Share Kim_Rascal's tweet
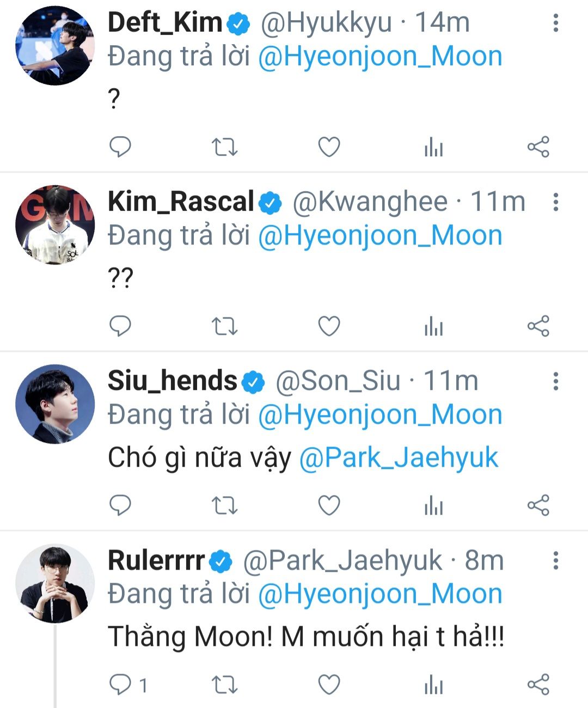588x708 pixels. click(538, 326)
